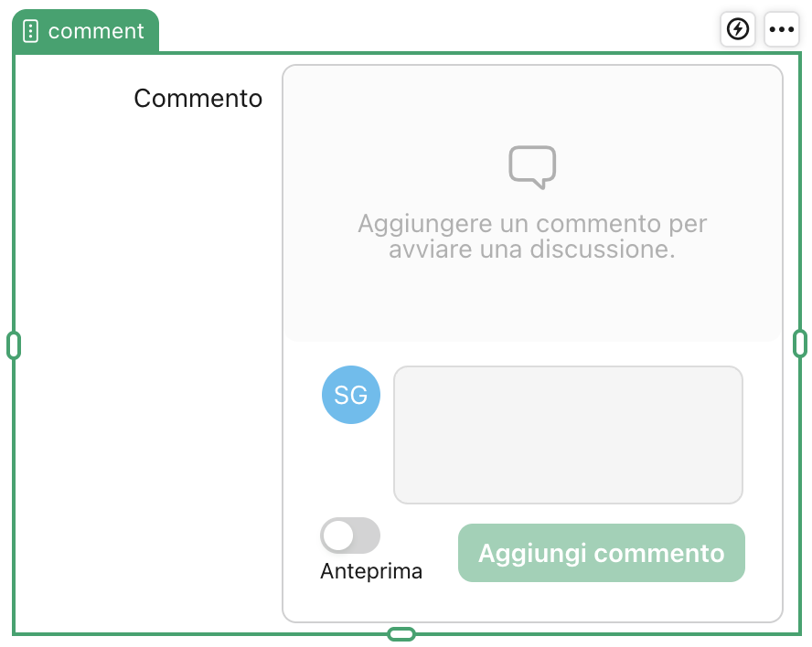Click the Anteprima text label
Screen dimensions: 812x647
[370, 571]
